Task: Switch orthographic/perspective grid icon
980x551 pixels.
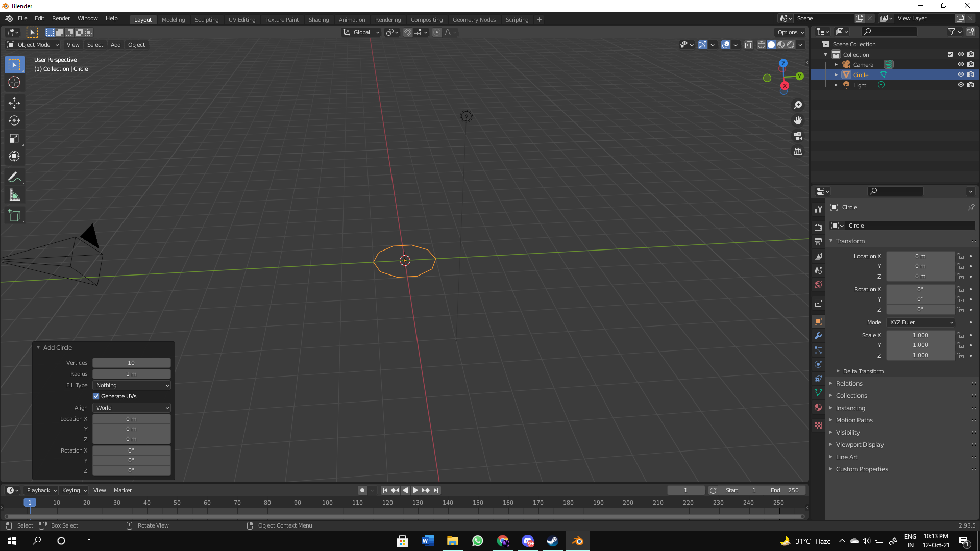Action: click(798, 152)
